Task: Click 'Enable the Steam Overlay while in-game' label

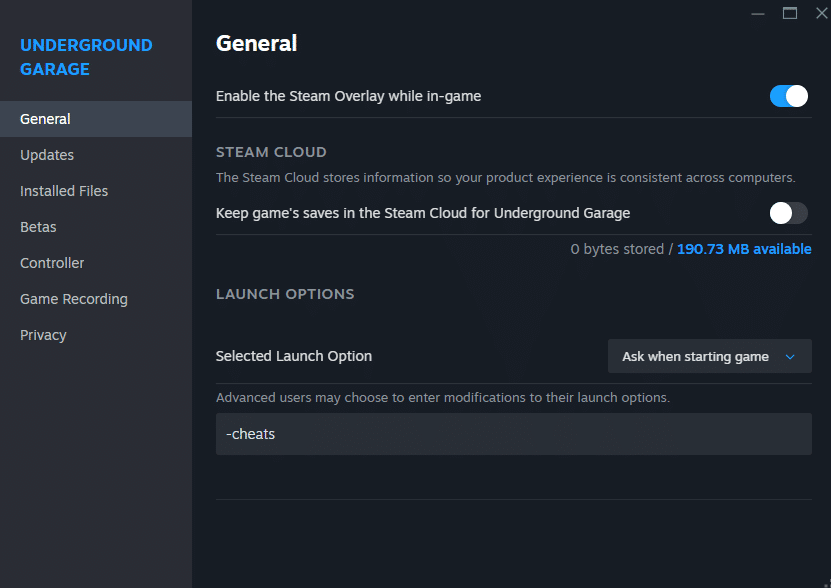Action: (348, 96)
